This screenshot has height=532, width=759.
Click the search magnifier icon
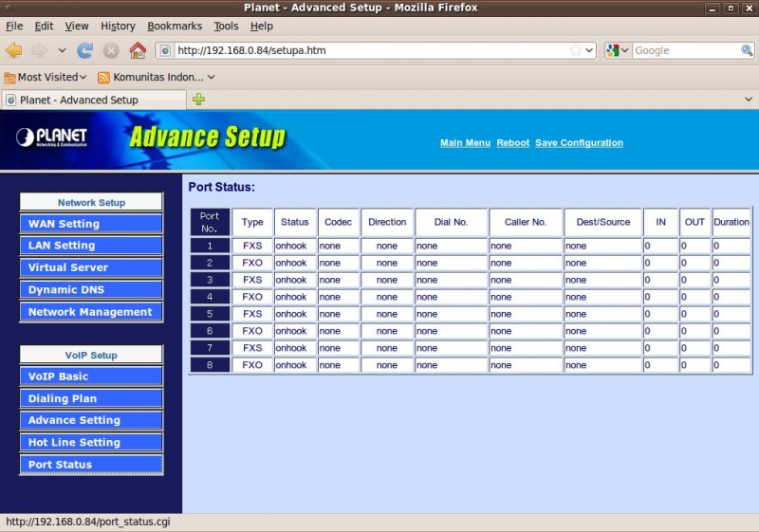(x=747, y=50)
